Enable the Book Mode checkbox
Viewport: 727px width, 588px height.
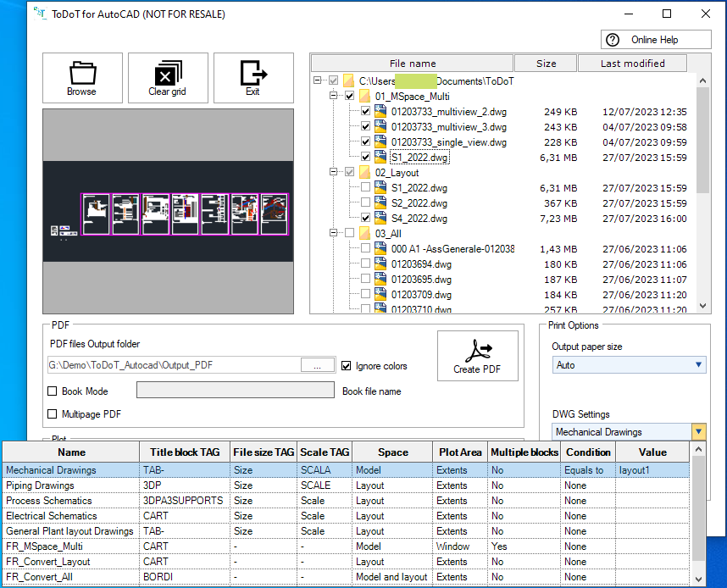[x=53, y=391]
